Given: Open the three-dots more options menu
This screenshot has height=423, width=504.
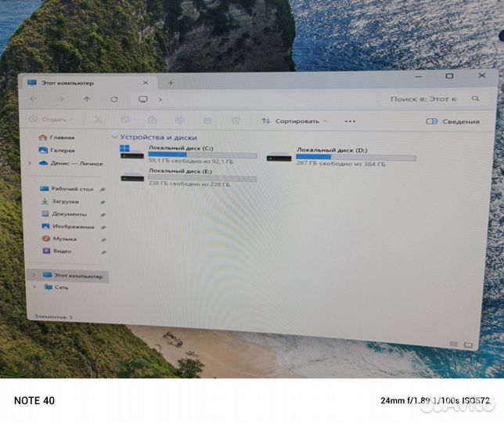Looking at the screenshot, I should point(350,121).
